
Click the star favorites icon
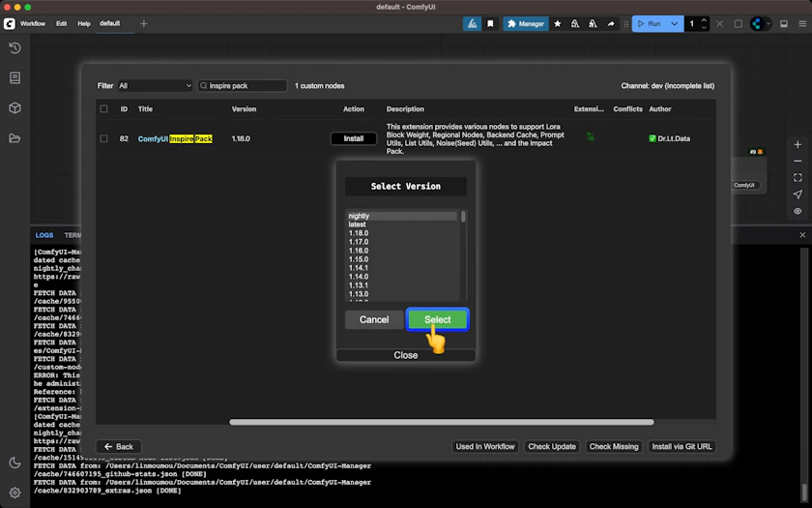[557, 23]
